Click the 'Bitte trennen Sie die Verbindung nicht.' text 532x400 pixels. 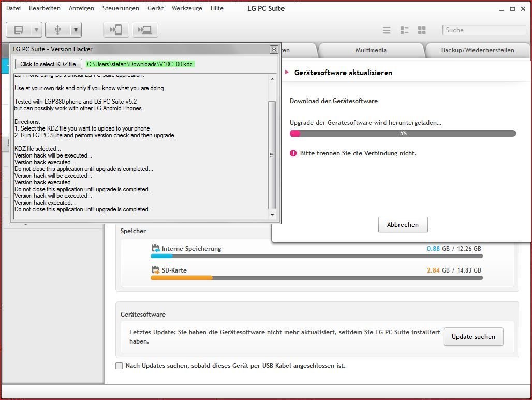(x=358, y=153)
